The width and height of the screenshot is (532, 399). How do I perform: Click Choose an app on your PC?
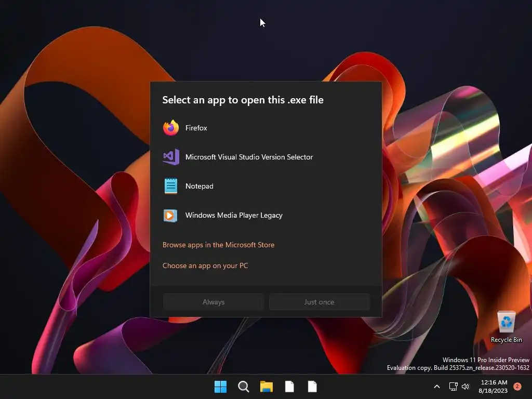(205, 265)
